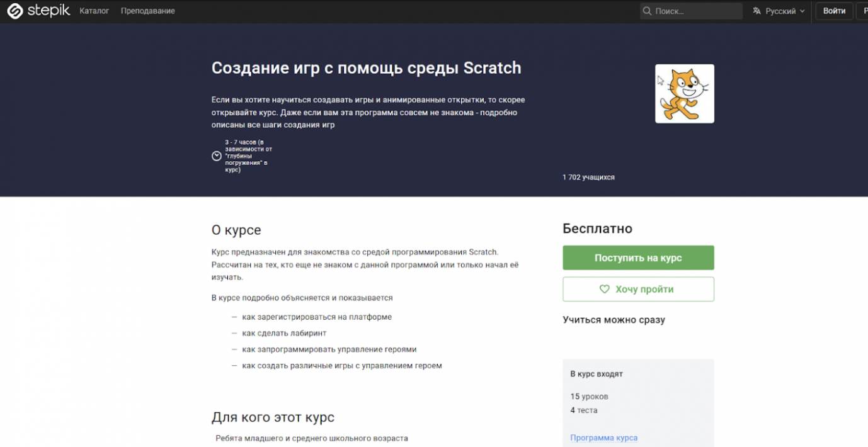Click the Хочу пройти button
This screenshot has height=447, width=868.
point(638,289)
